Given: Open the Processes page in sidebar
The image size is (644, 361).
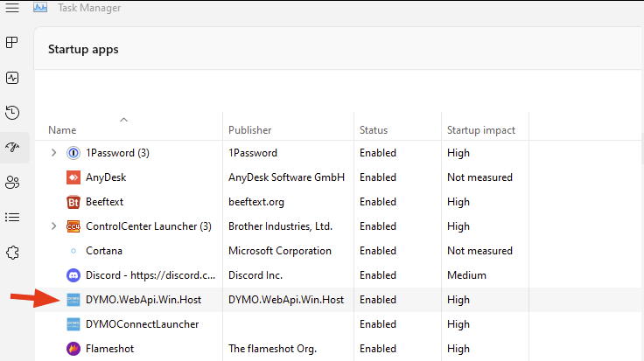Looking at the screenshot, I should 12,42.
